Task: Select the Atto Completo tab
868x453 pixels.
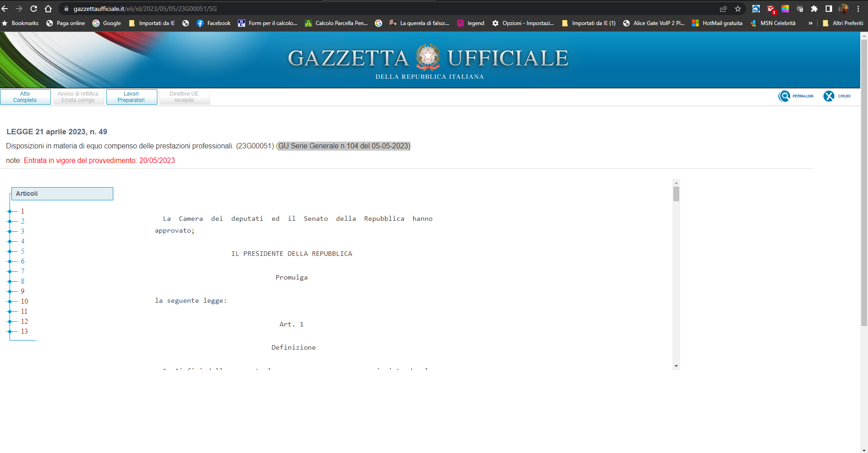Action: [x=25, y=97]
